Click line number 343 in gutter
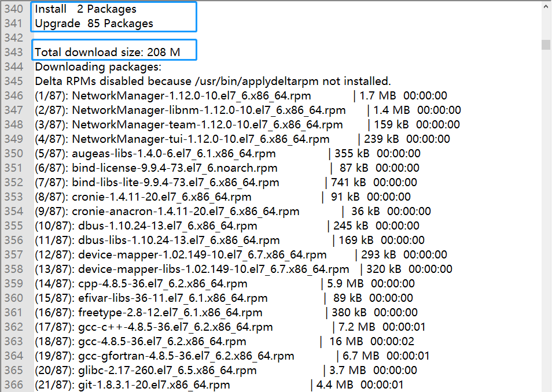The image size is (552, 392). pyautogui.click(x=13, y=52)
